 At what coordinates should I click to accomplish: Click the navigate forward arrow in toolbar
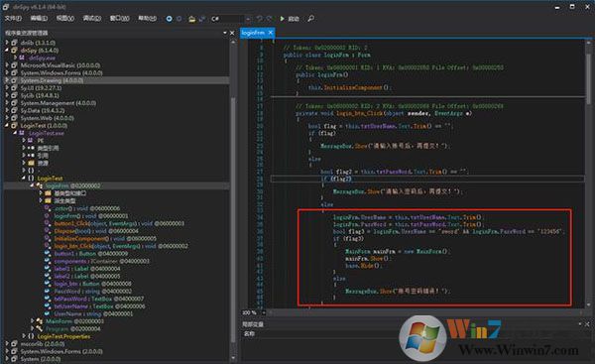[179, 18]
